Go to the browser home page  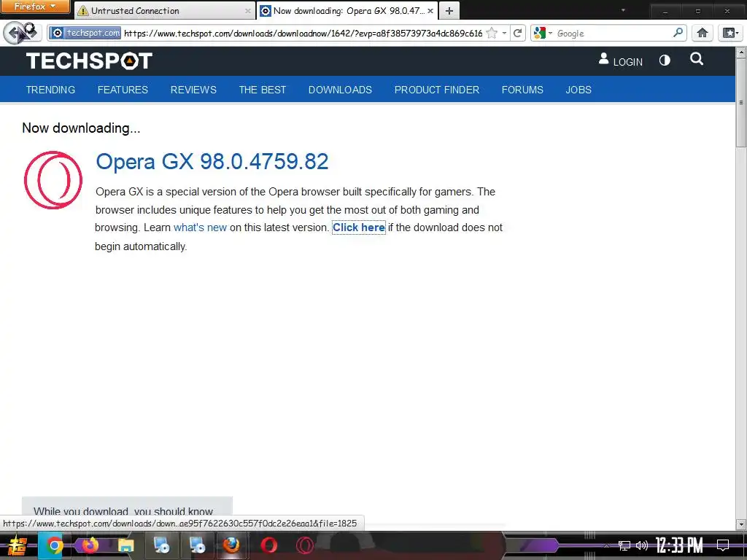(x=703, y=33)
